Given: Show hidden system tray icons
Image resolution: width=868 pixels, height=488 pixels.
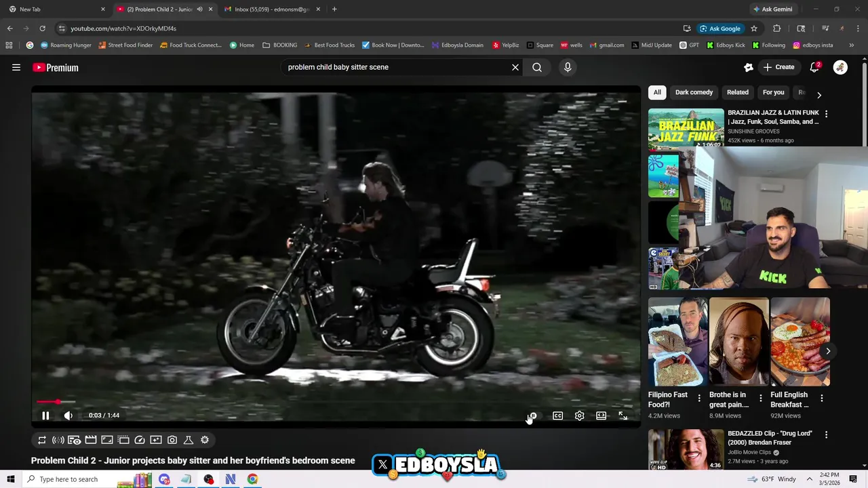Looking at the screenshot, I should (809, 479).
